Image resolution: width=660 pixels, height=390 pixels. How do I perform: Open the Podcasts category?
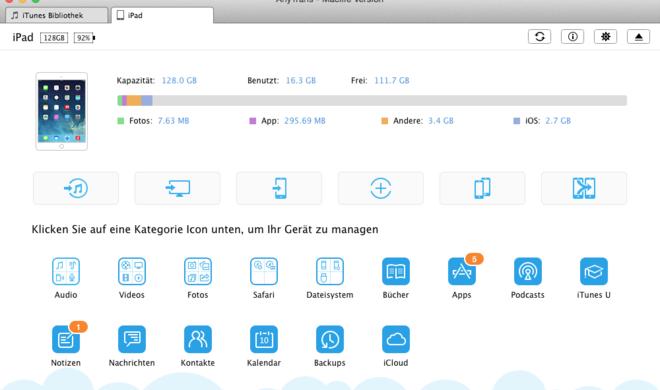528,271
